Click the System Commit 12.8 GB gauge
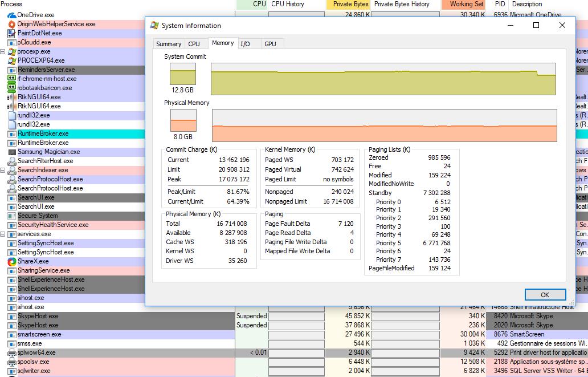The image size is (588, 377). pyautogui.click(x=183, y=74)
